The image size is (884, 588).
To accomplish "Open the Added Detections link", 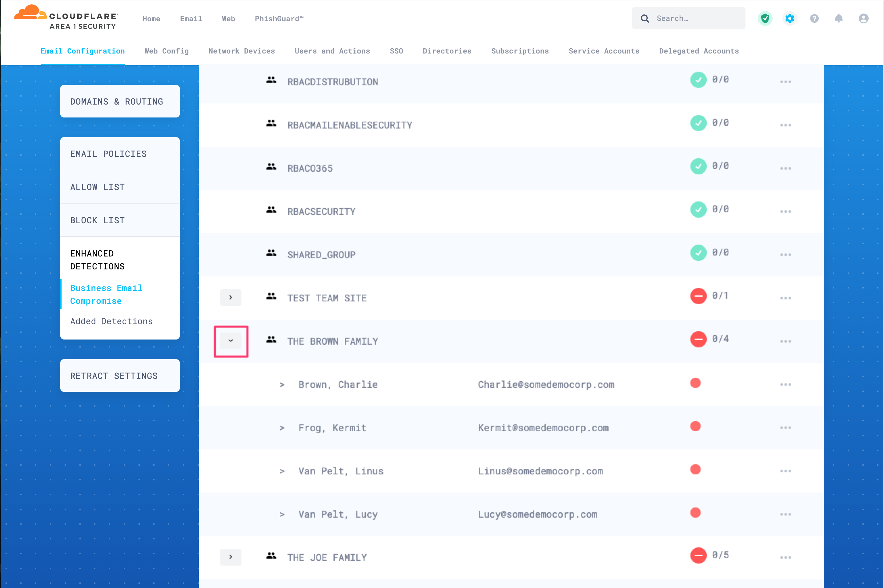I will pos(111,321).
